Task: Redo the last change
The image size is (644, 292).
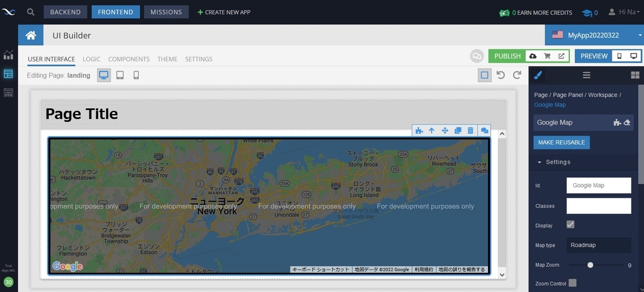Action: [x=517, y=76]
